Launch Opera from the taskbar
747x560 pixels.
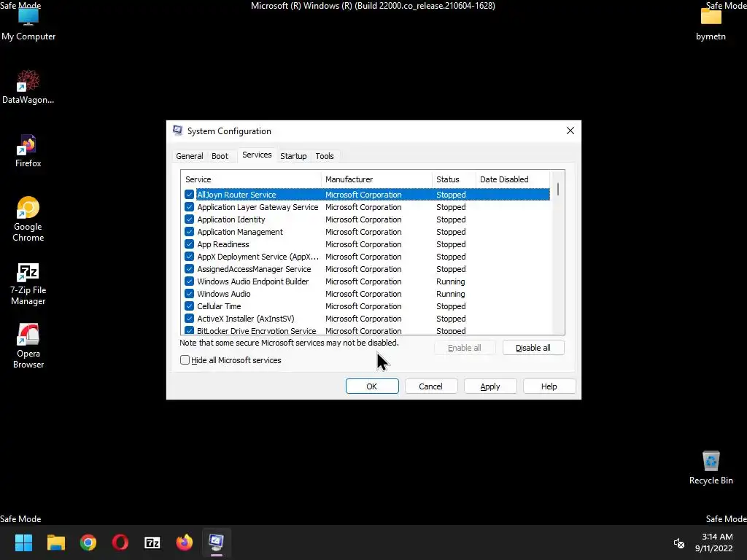point(120,542)
